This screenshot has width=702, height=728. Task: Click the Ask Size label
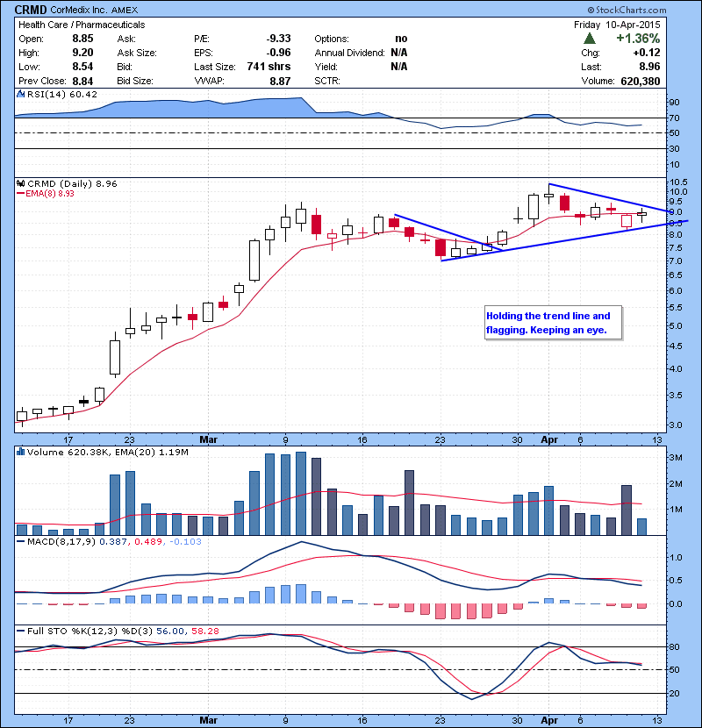pos(137,53)
